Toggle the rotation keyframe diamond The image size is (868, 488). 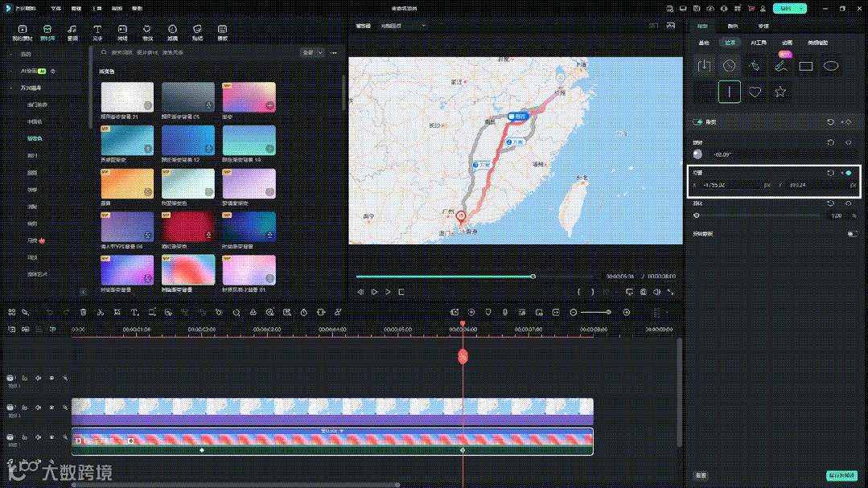click(848, 142)
